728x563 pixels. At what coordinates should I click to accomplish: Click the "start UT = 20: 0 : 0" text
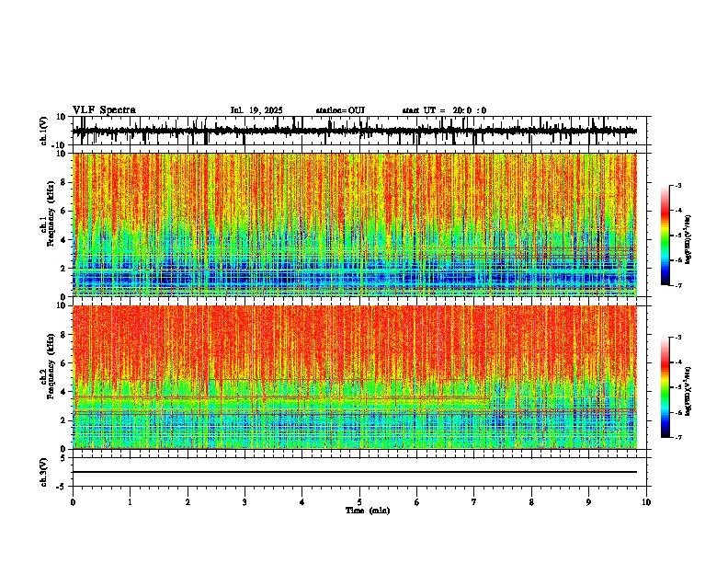[444, 110]
